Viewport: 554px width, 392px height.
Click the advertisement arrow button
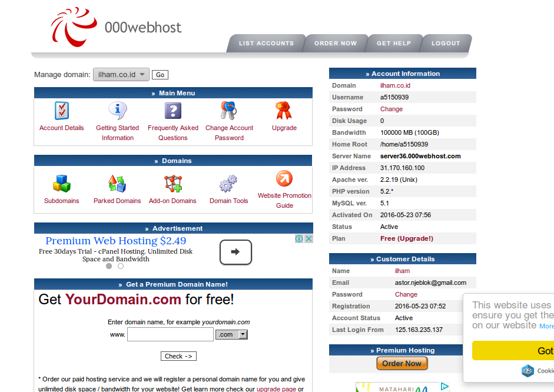coord(235,252)
